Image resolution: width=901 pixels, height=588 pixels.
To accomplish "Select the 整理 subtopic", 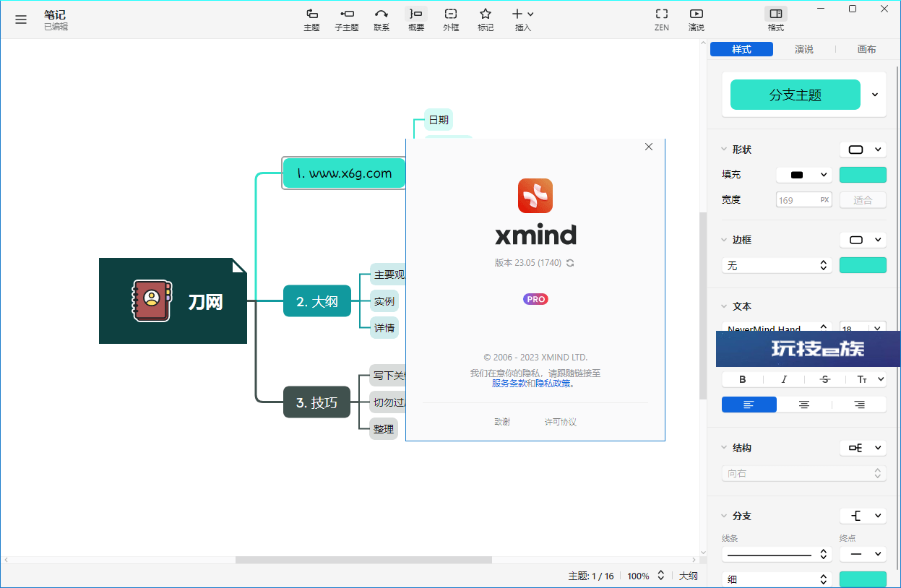I will 384,429.
